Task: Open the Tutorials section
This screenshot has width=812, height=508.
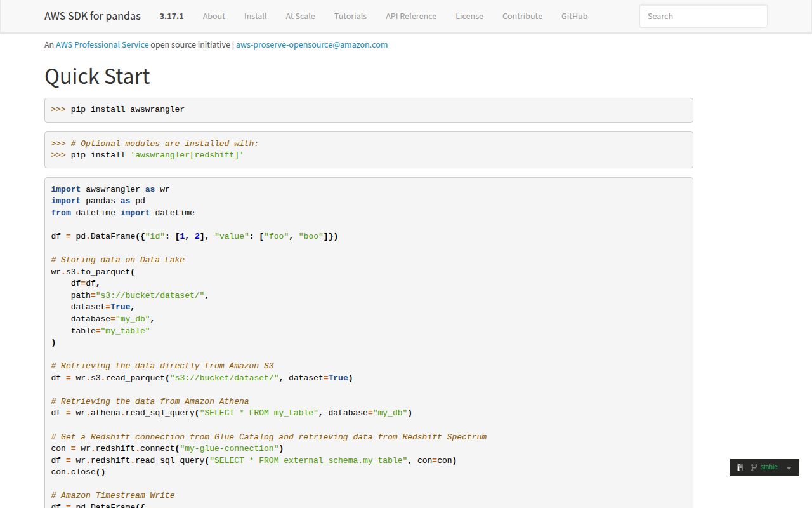Action: pos(350,16)
